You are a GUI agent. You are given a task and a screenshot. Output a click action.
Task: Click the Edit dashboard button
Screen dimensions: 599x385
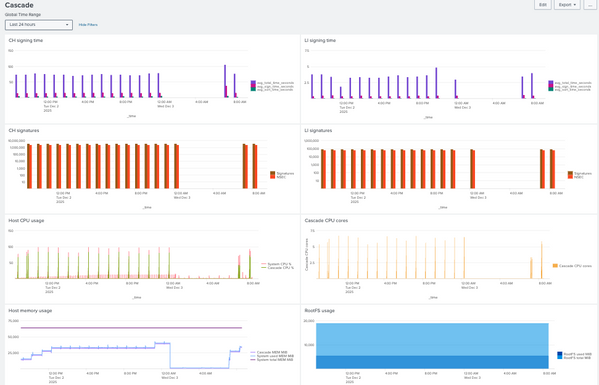(542, 5)
